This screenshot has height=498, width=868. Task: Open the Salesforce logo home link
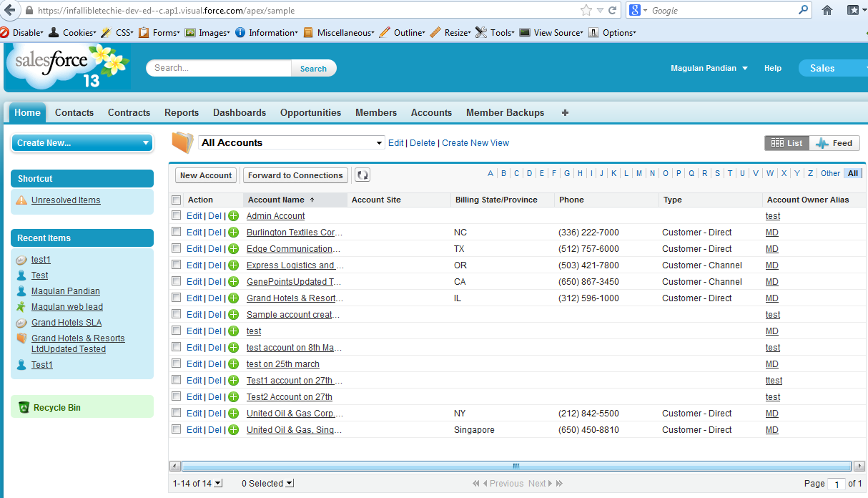[x=68, y=67]
